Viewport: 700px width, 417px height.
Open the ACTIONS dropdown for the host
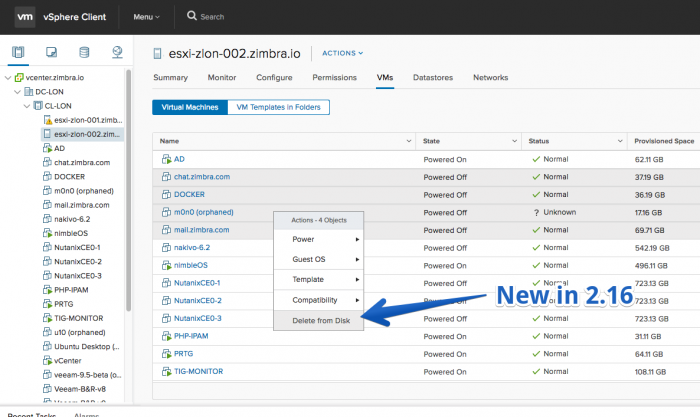(x=342, y=53)
